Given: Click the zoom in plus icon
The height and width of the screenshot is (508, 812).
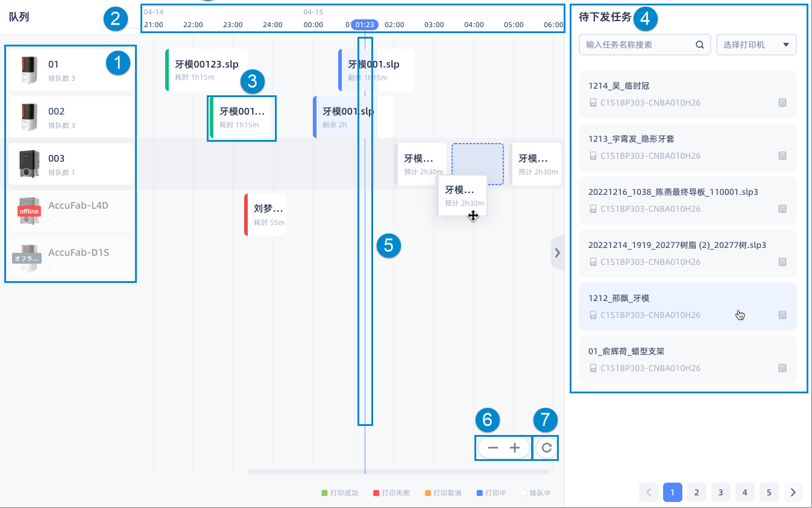Looking at the screenshot, I should 514,448.
